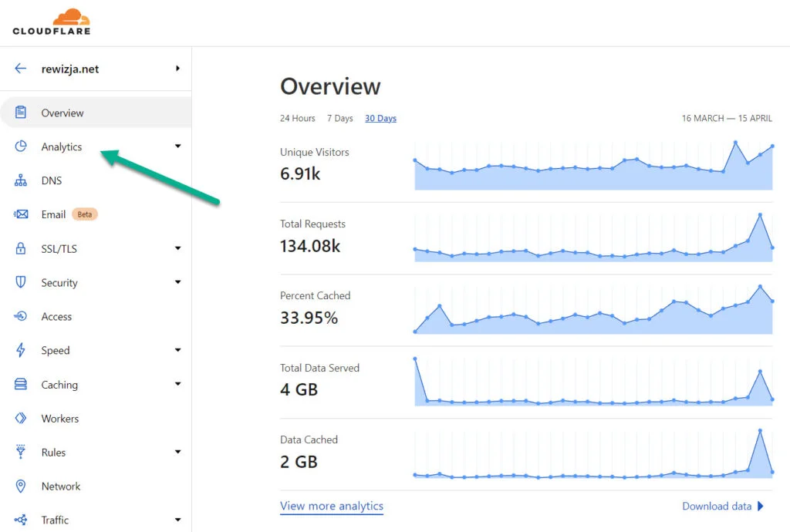Expand the Caching submenu arrow
This screenshot has height=532, width=790.
pyautogui.click(x=178, y=384)
